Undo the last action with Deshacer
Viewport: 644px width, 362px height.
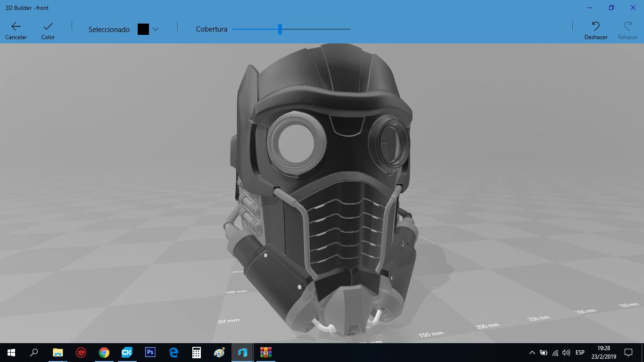595,30
